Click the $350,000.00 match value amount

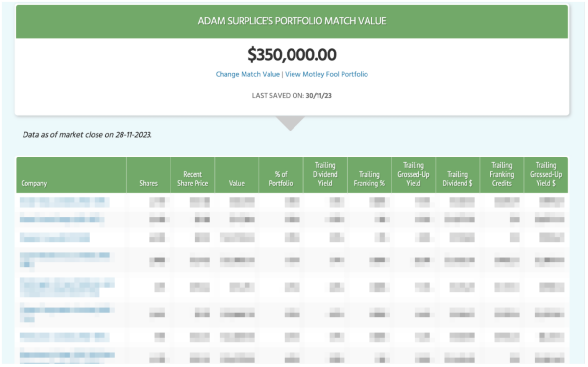(x=292, y=54)
